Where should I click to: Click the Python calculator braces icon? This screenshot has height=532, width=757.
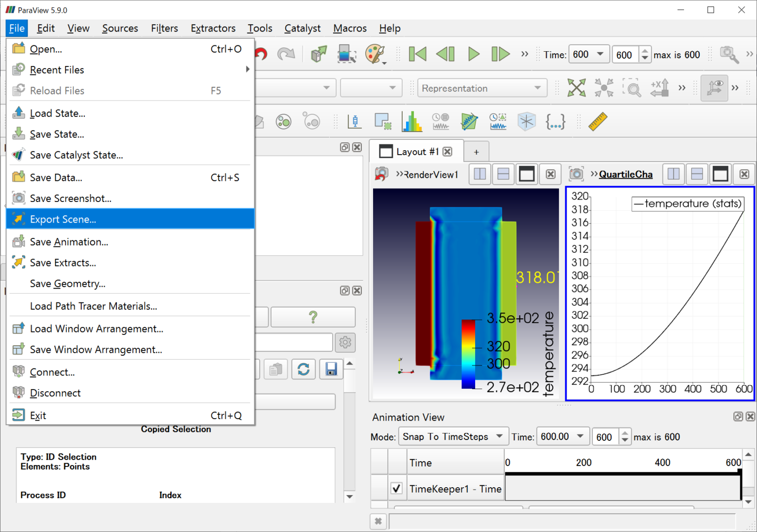[555, 122]
